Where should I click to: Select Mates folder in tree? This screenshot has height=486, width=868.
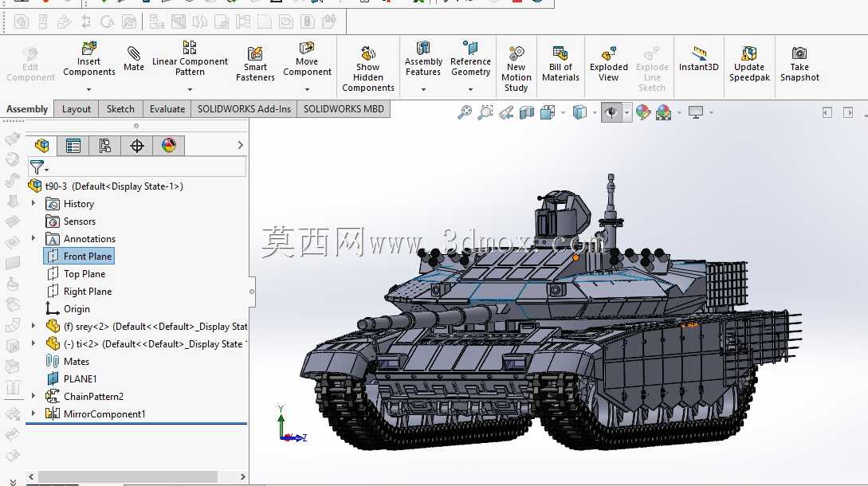pyautogui.click(x=68, y=362)
